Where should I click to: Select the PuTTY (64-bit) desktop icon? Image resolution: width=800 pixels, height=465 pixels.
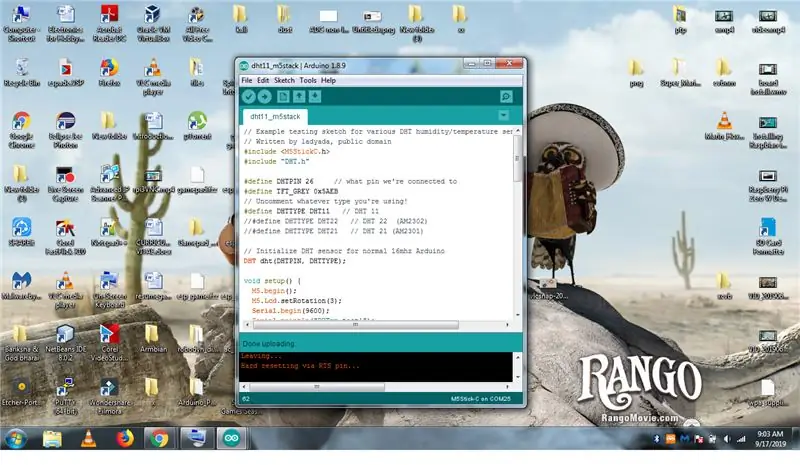[x=65, y=396]
